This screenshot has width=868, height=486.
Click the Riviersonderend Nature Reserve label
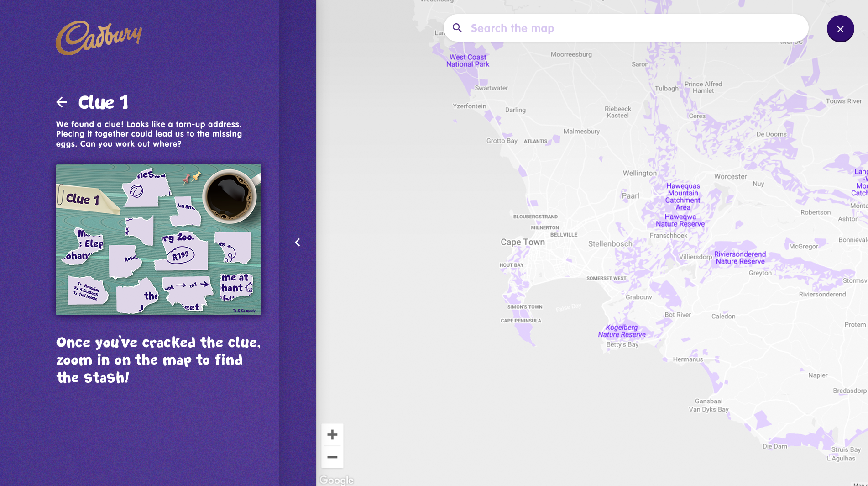tap(740, 258)
